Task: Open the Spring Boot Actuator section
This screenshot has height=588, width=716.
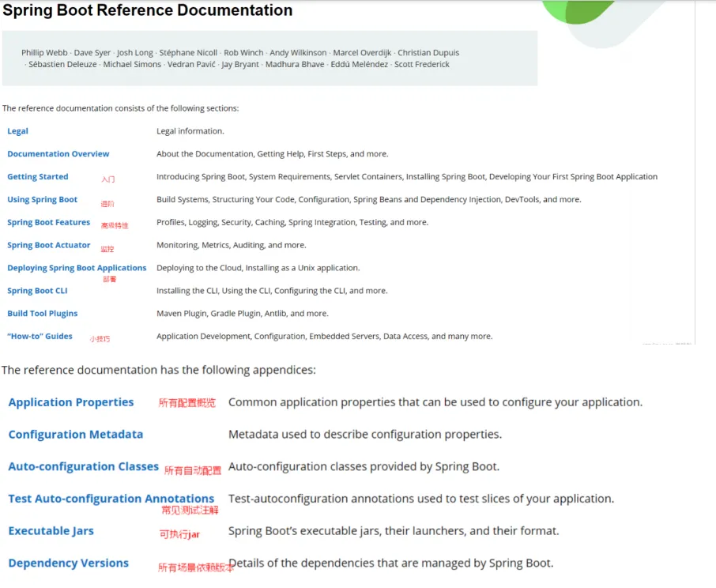Action: click(x=48, y=245)
